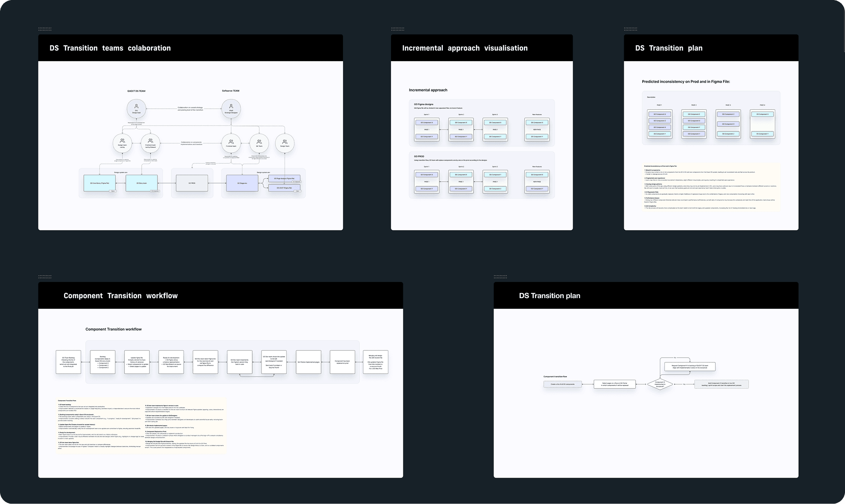Click the dotted grip above Incremental approach frame
The height and width of the screenshot is (504, 845).
(398, 29)
